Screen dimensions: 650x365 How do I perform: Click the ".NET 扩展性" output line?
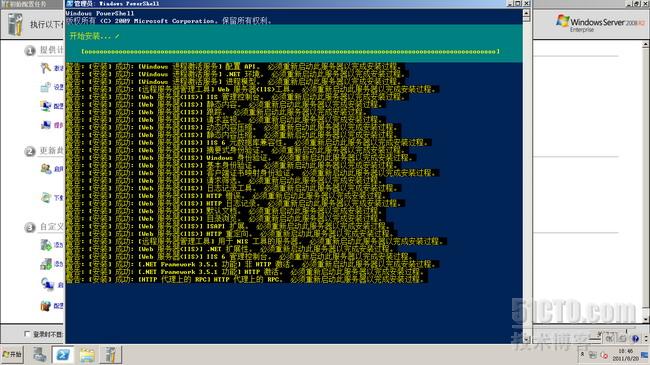[x=230, y=249]
